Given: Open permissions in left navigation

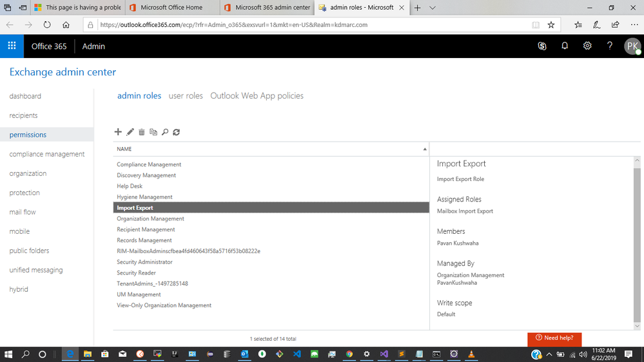Looking at the screenshot, I should point(28,135).
